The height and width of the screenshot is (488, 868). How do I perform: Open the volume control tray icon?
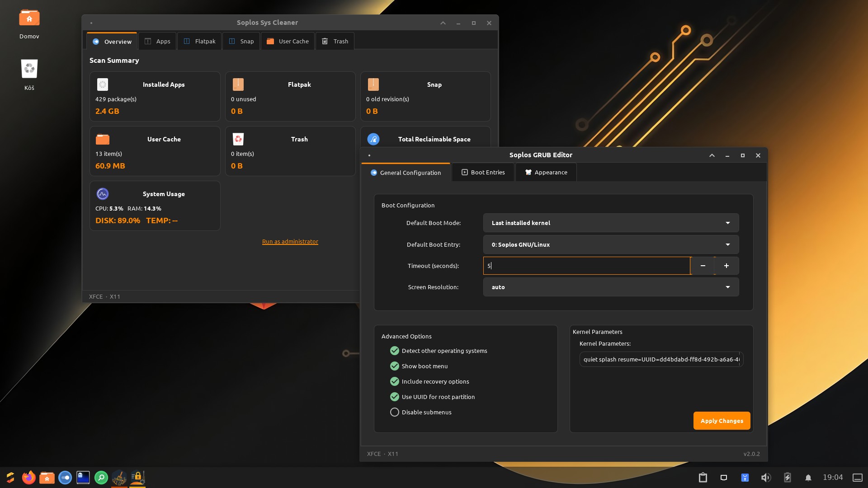point(766,478)
